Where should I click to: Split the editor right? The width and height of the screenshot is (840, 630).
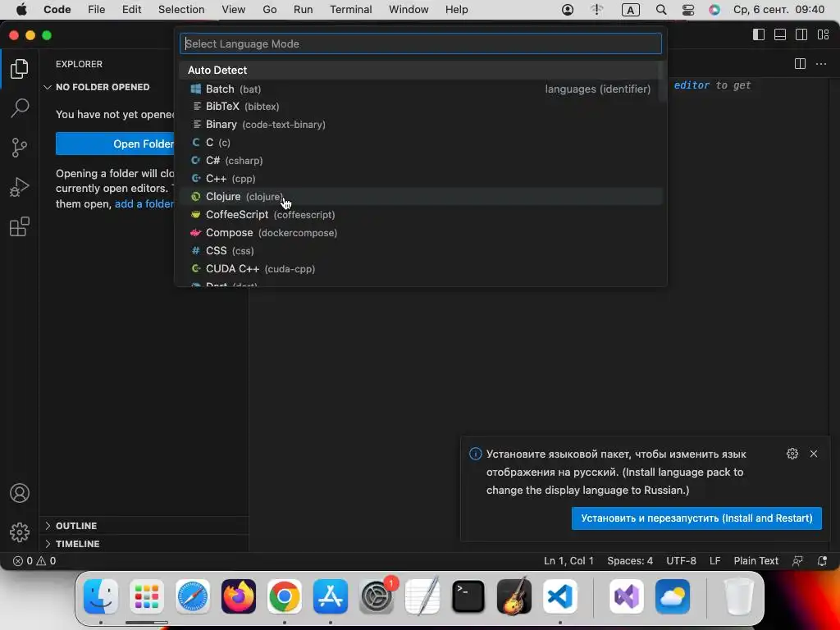pyautogui.click(x=800, y=64)
